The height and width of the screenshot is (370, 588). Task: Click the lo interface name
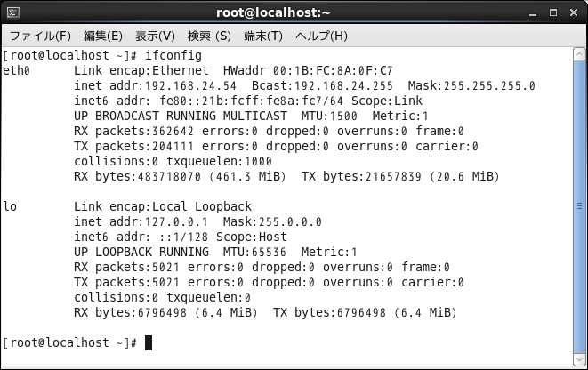pyautogui.click(x=10, y=206)
